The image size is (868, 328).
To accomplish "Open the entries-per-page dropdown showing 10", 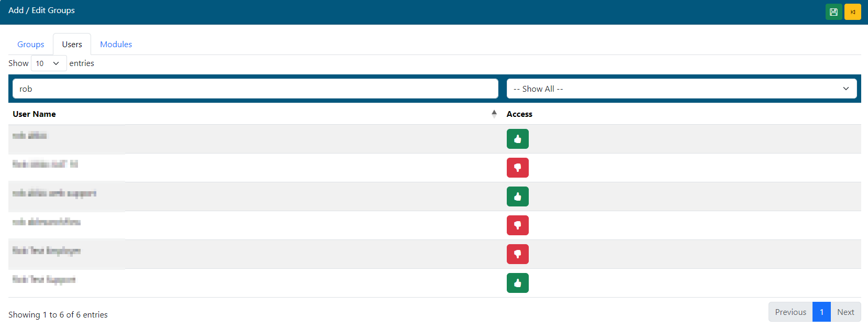I will point(48,63).
